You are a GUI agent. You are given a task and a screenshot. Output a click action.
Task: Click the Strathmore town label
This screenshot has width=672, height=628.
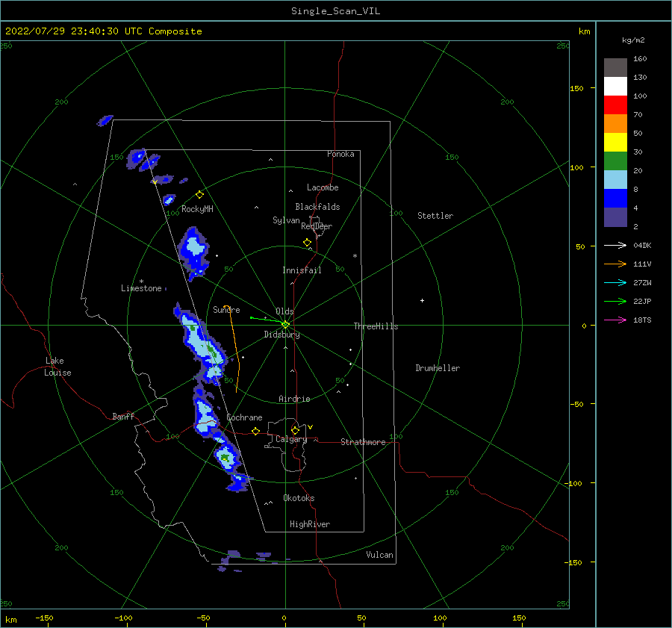[x=363, y=442]
